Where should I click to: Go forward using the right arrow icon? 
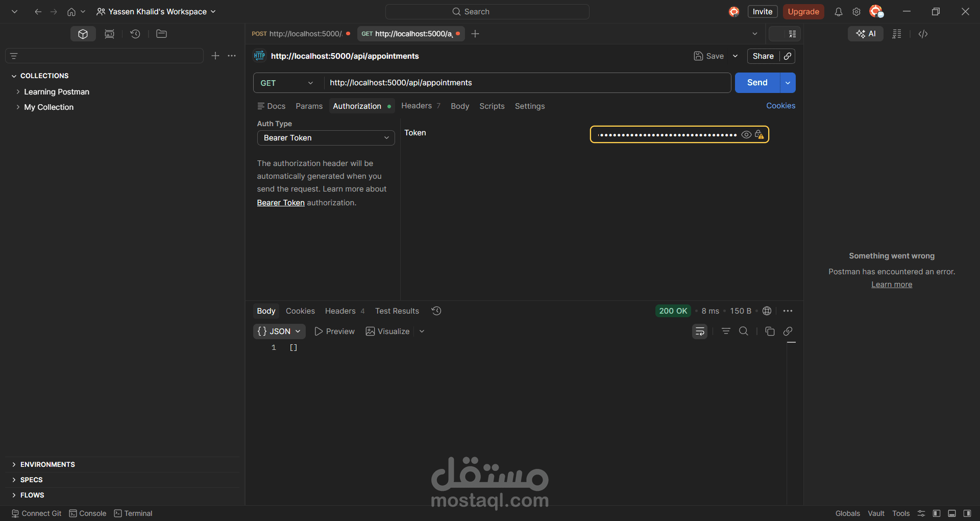click(54, 12)
